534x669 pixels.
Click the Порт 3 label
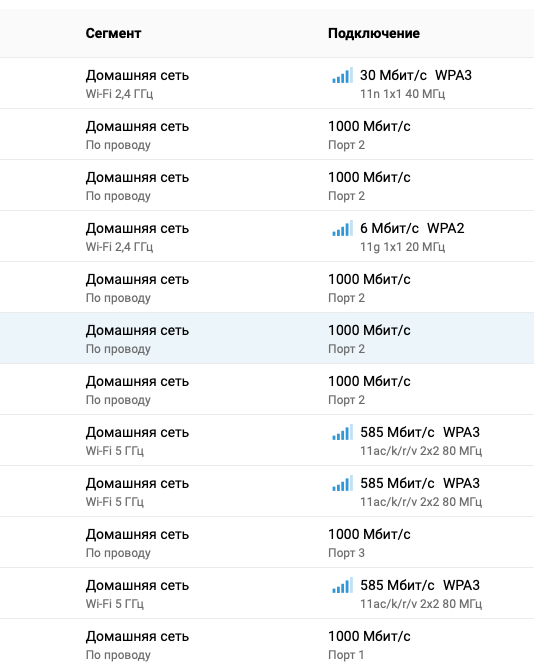[x=346, y=553]
